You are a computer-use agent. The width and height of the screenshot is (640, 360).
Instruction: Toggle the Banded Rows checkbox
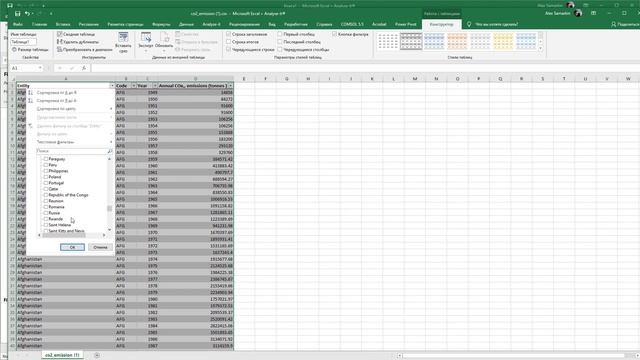pos(229,49)
